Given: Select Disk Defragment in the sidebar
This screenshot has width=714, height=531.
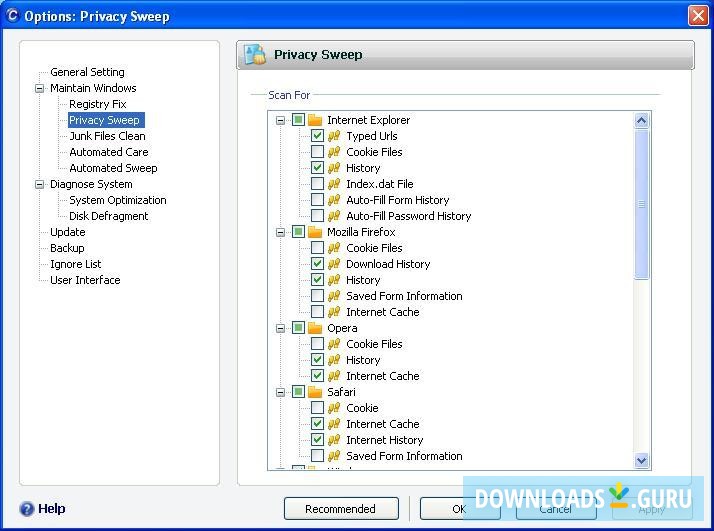Looking at the screenshot, I should coord(108,216).
